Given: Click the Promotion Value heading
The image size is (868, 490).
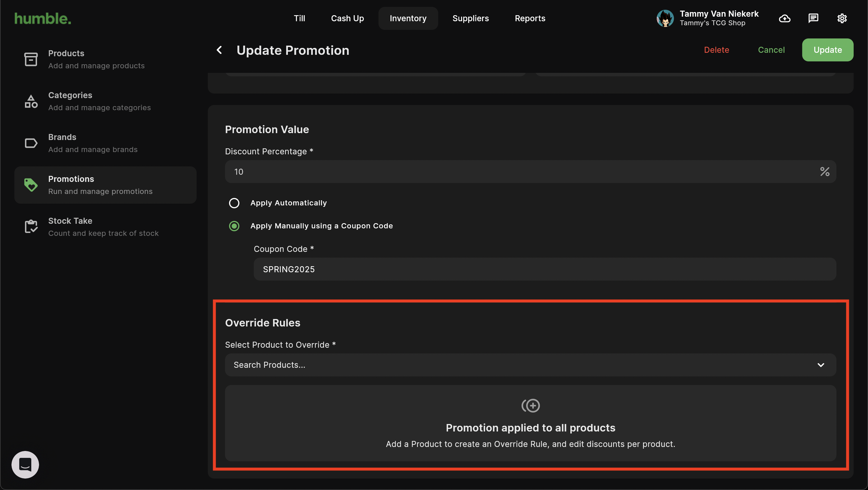Looking at the screenshot, I should [267, 129].
